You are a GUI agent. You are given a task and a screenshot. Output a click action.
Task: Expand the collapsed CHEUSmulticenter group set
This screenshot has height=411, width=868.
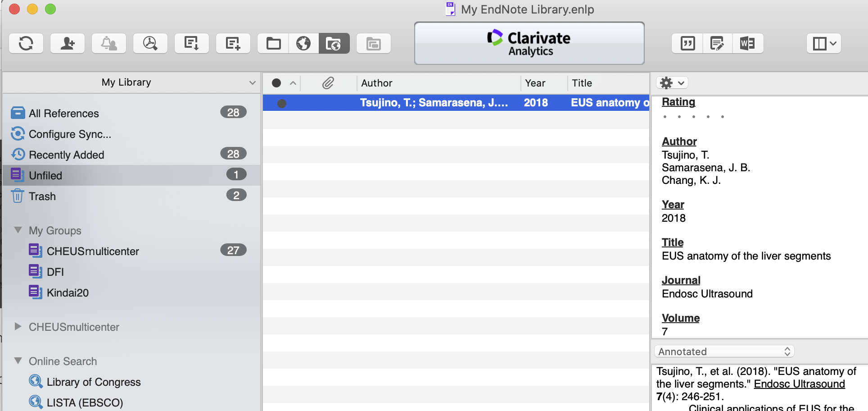tap(18, 326)
